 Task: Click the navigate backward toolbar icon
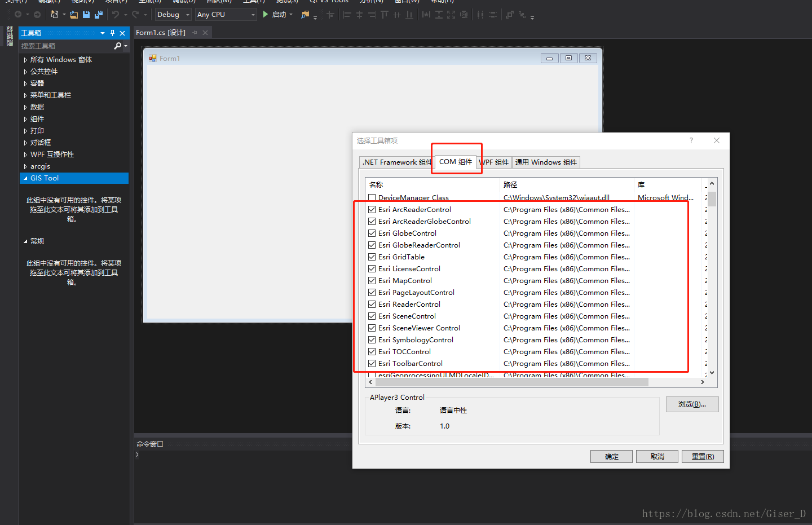click(x=18, y=15)
